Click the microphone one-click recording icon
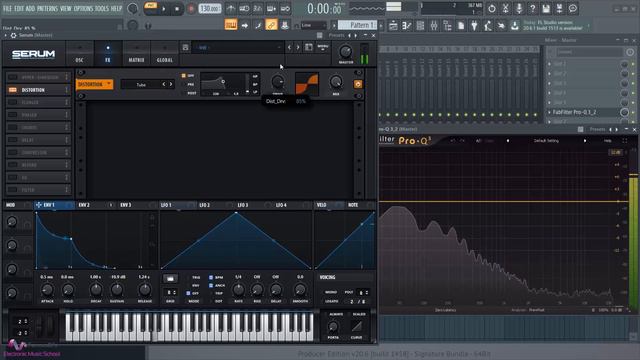The image size is (640, 360). pos(519,9)
